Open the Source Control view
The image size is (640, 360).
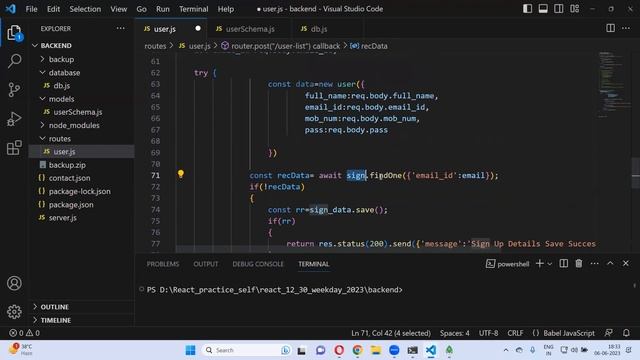[x=14, y=90]
